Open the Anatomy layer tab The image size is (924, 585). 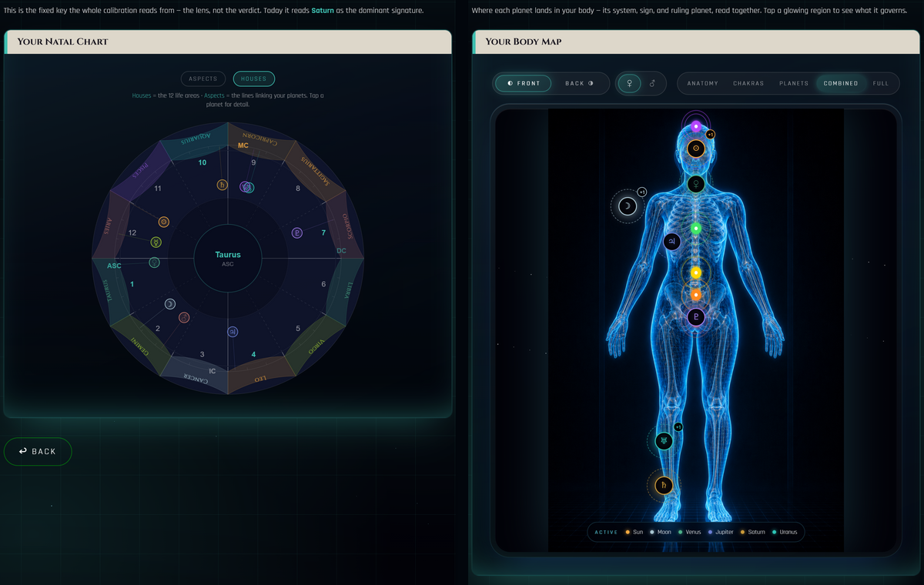click(703, 83)
